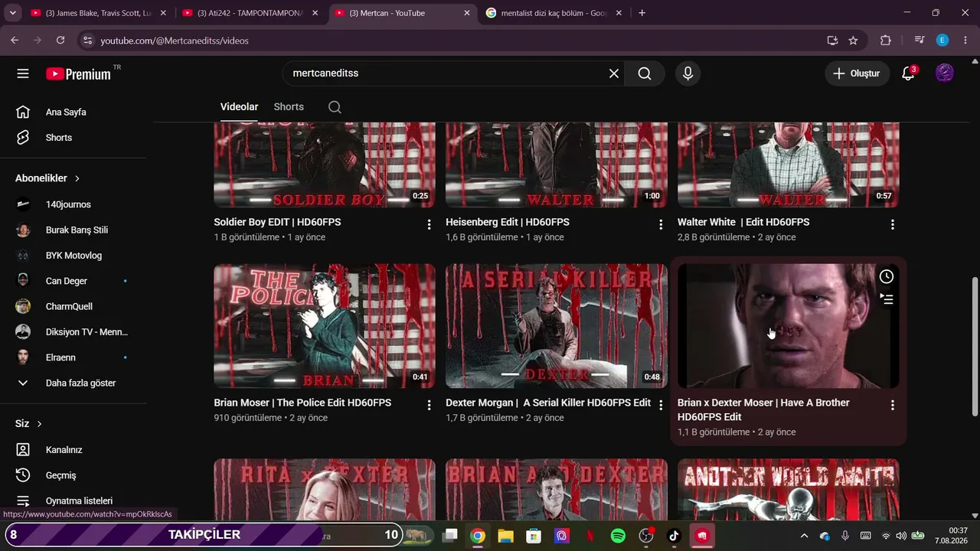Open the YouTube guide hamburger menu

pyautogui.click(x=23, y=73)
